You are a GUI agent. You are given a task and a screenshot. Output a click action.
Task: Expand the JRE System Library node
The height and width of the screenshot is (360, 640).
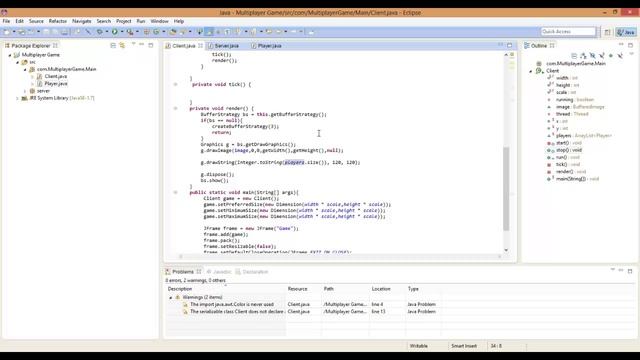pos(18,98)
